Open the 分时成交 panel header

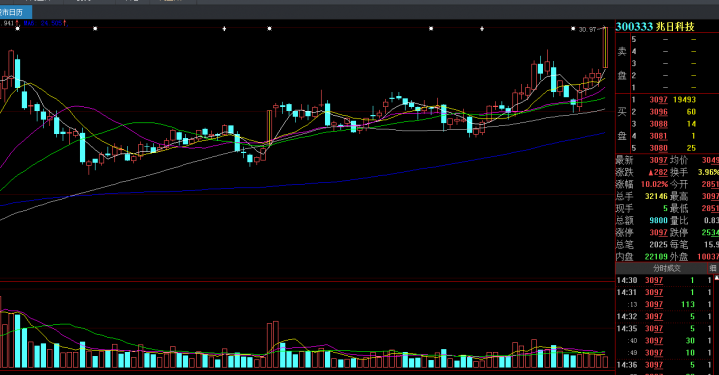666,268
